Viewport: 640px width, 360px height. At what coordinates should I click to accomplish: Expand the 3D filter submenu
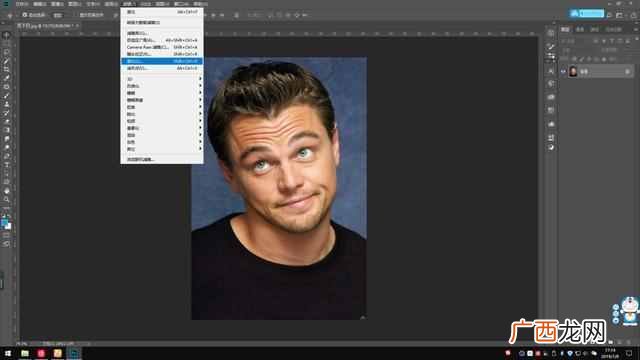[162, 79]
